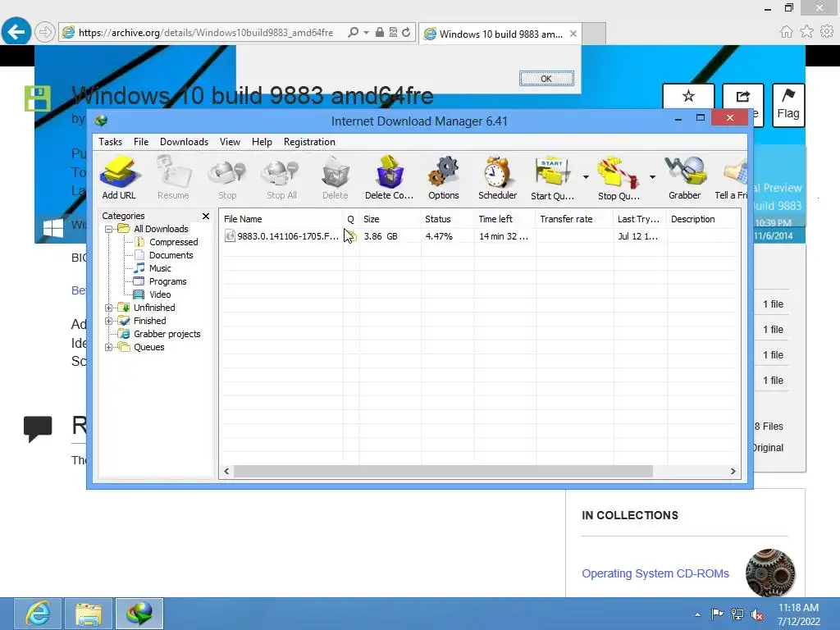The width and height of the screenshot is (840, 630).
Task: Click the Time left column header
Action: [504, 219]
